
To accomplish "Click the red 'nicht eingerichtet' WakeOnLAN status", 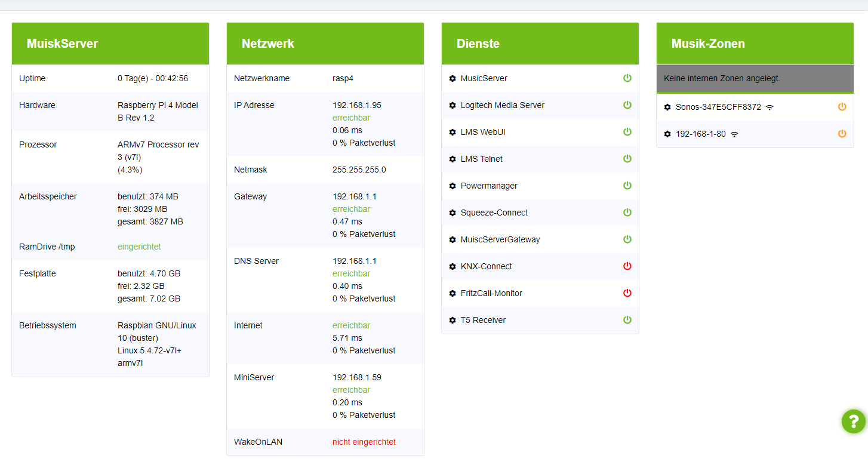I will [x=364, y=442].
